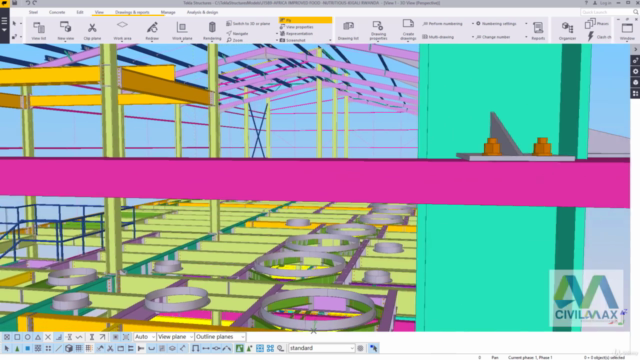Open the Drawings & reports tab

[x=132, y=12]
